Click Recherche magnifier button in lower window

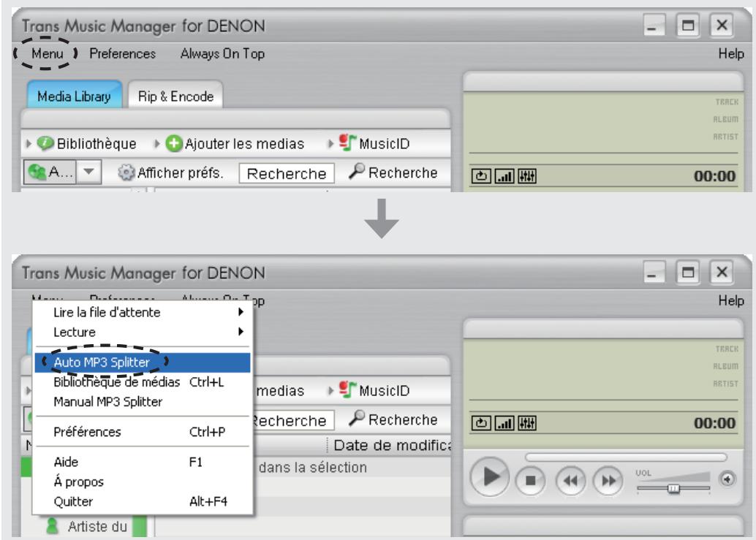tap(393, 419)
